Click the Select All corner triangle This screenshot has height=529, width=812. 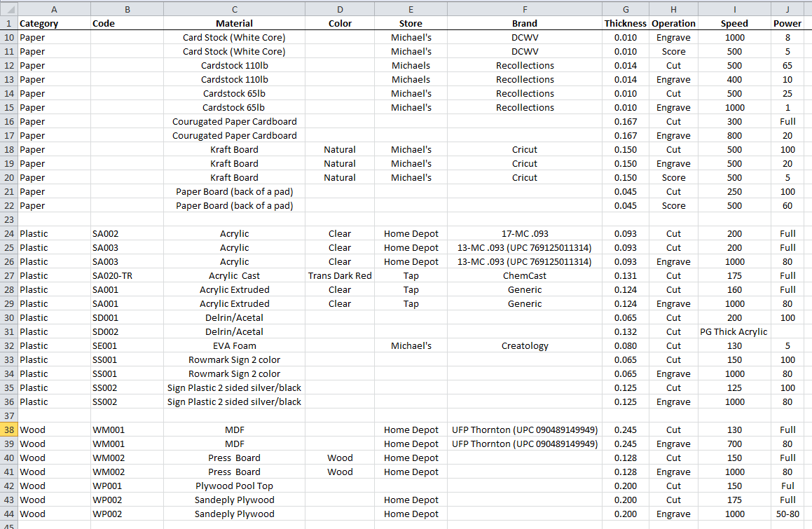[x=9, y=9]
